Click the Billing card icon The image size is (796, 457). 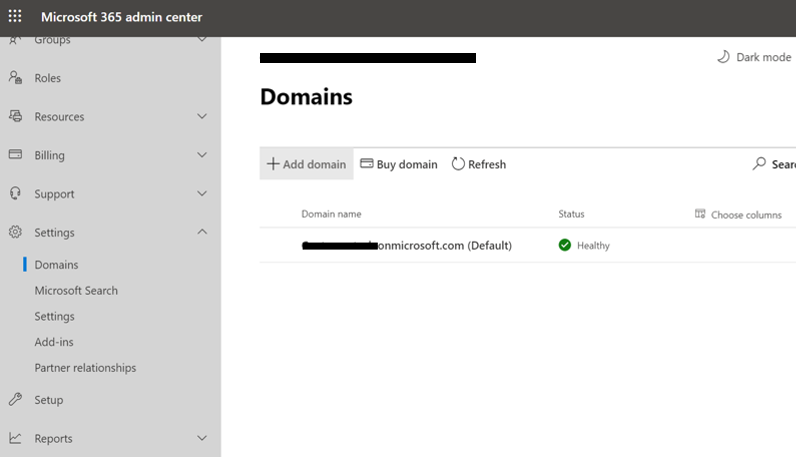click(x=15, y=155)
